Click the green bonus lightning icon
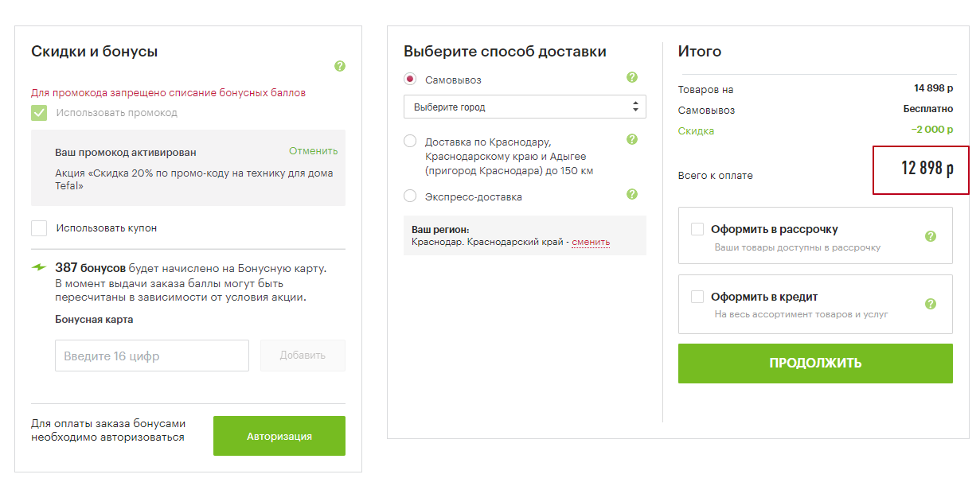 (39, 267)
